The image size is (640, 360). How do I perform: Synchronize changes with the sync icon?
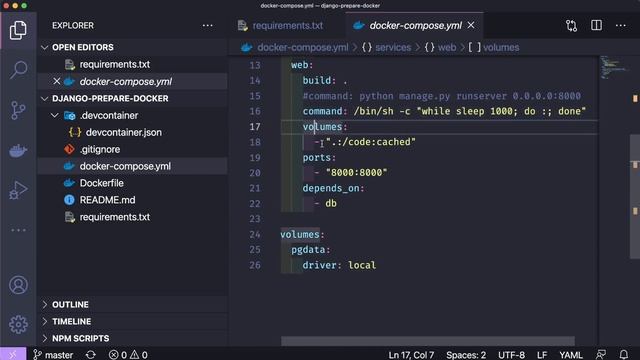91,355
